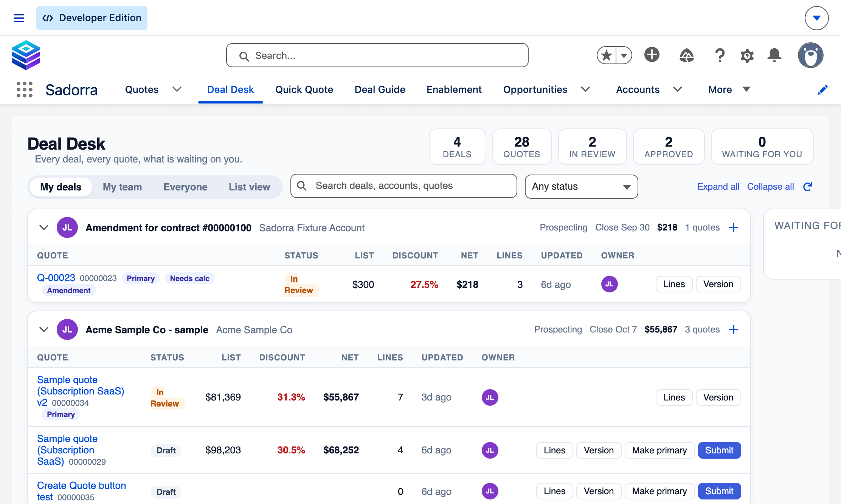
Task: Open the favorites list dropdown arrow
Action: coord(624,56)
